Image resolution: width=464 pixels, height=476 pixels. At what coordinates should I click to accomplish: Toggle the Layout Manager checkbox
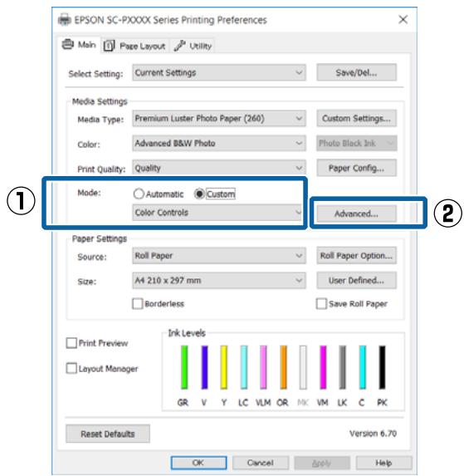click(71, 369)
